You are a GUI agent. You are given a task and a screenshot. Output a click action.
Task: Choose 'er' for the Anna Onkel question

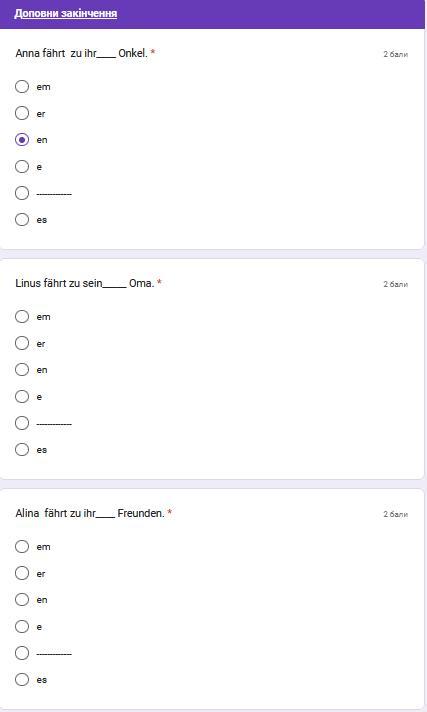[x=22, y=113]
